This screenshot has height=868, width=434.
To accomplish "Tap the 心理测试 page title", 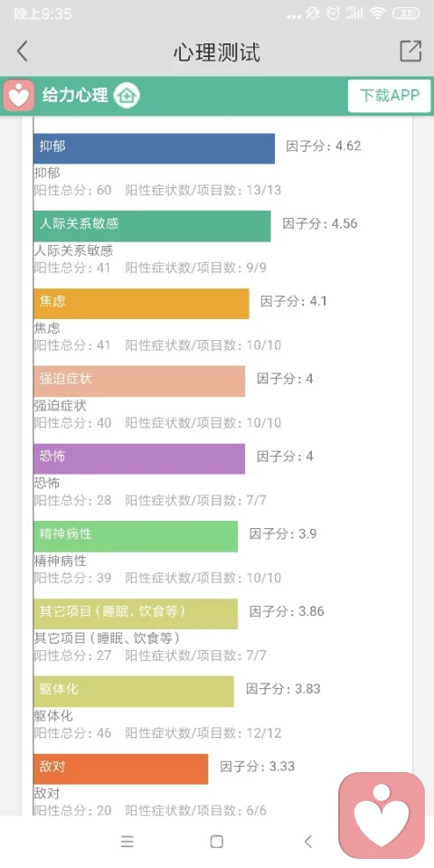I will [x=217, y=52].
